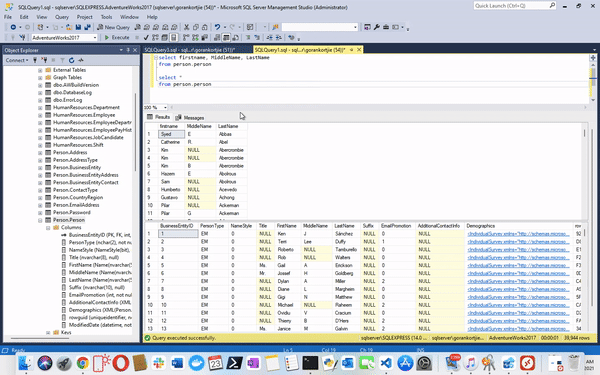
Task: Select the 'Syed' cell in first results grid
Action: coord(171,134)
